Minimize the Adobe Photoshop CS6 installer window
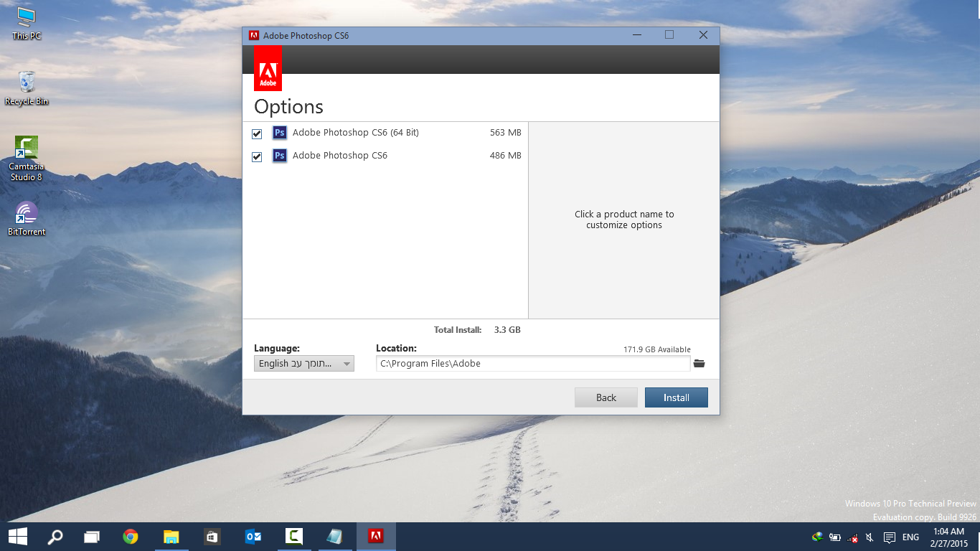 coord(636,35)
